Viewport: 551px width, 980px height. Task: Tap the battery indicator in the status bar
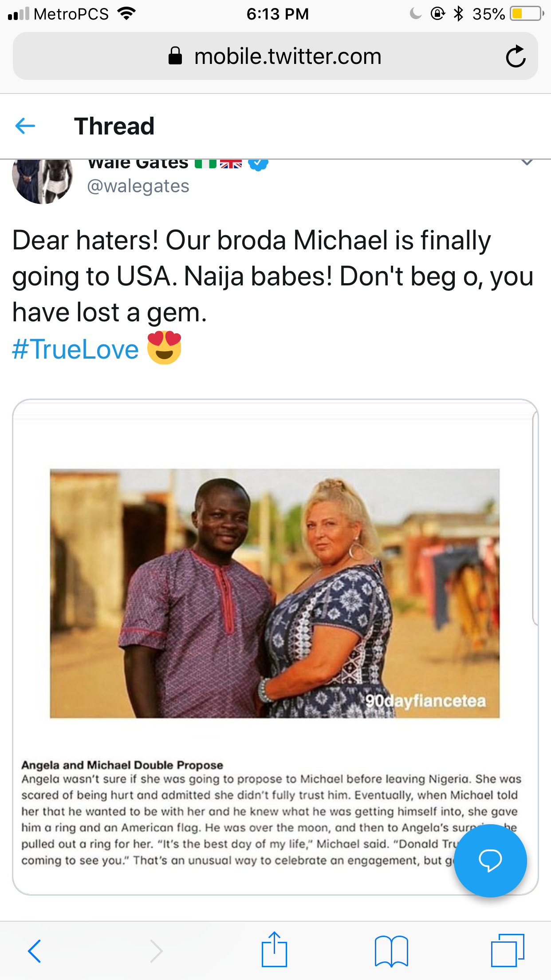[527, 14]
